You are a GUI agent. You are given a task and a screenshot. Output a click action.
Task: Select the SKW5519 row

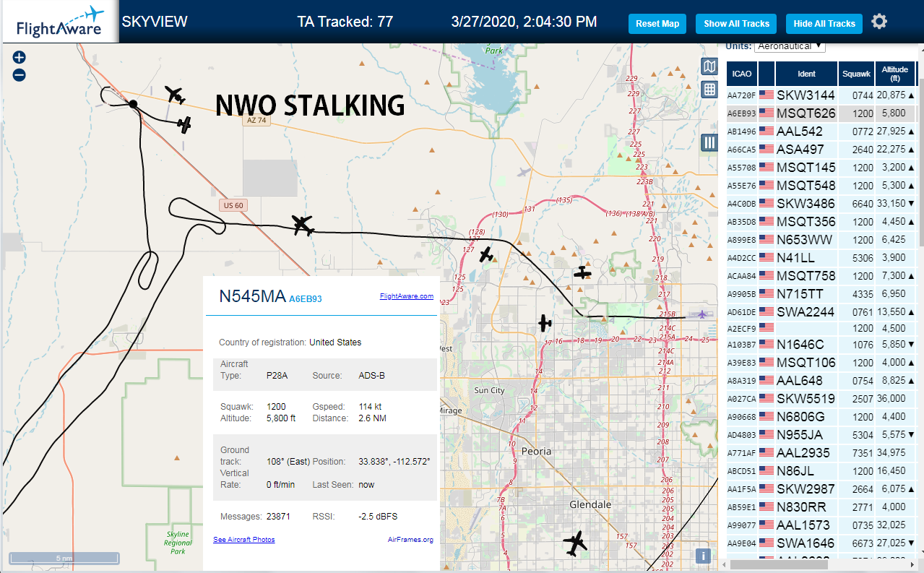coord(821,399)
